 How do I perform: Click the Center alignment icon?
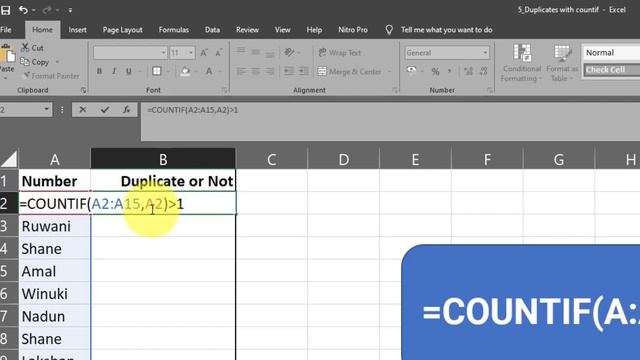click(x=256, y=71)
